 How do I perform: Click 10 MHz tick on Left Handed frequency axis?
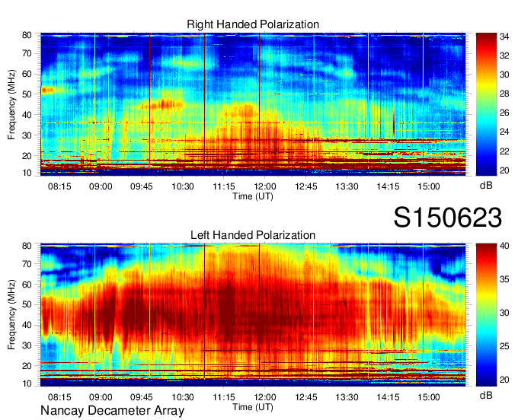click(27, 383)
